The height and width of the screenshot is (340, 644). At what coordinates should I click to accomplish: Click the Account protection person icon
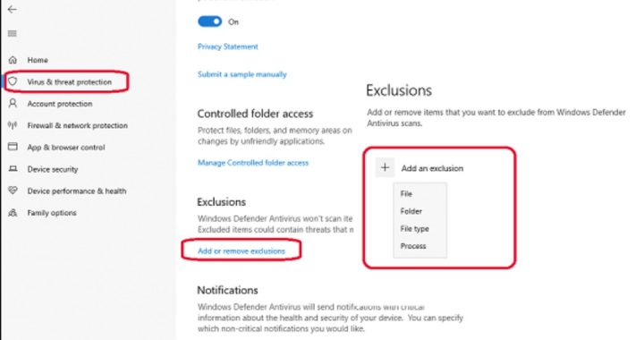pyautogui.click(x=13, y=103)
